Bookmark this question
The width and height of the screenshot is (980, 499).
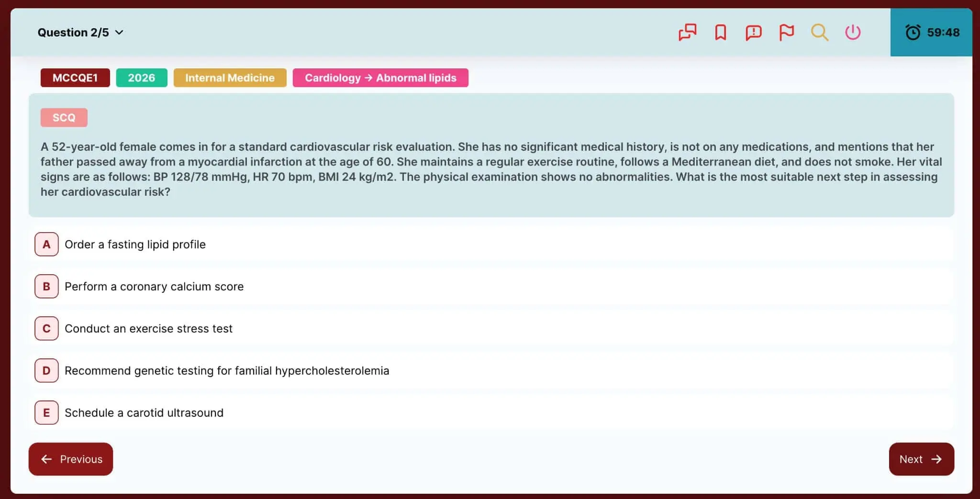tap(720, 32)
